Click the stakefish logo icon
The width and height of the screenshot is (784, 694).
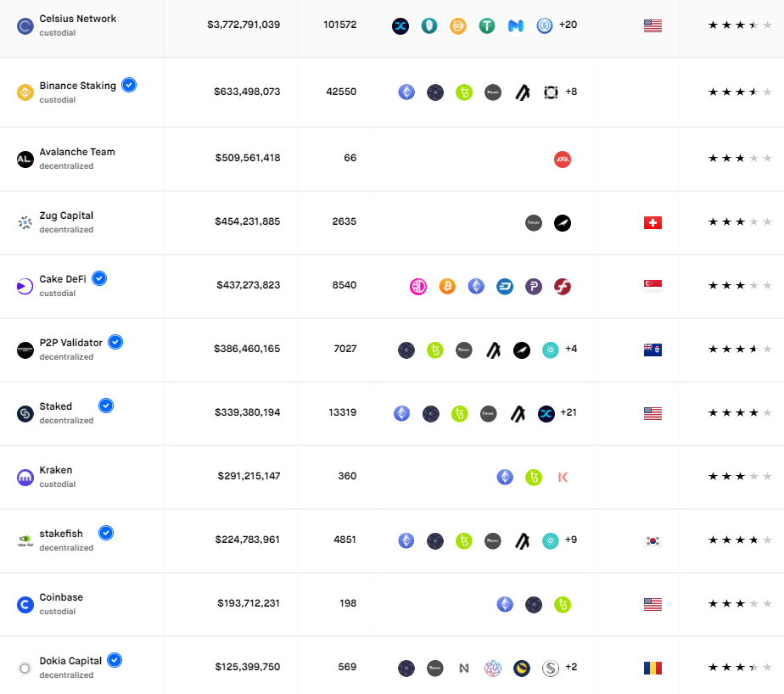pos(25,541)
